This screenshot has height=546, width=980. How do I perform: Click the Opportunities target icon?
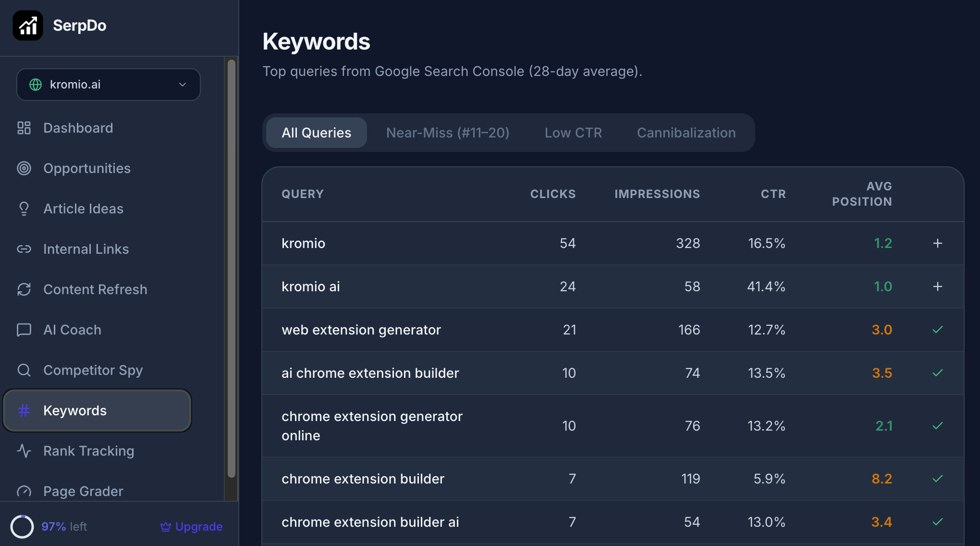click(x=24, y=168)
